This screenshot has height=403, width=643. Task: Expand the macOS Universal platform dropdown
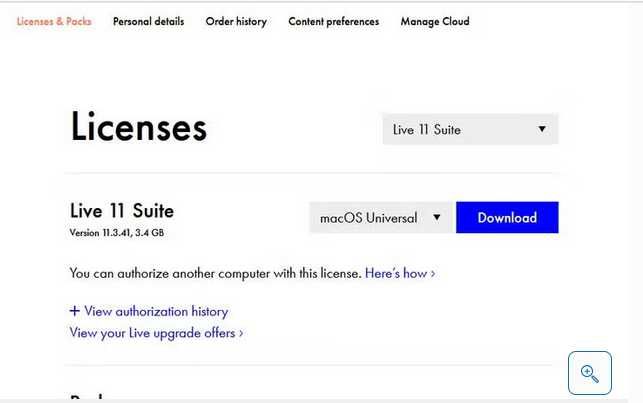382,218
